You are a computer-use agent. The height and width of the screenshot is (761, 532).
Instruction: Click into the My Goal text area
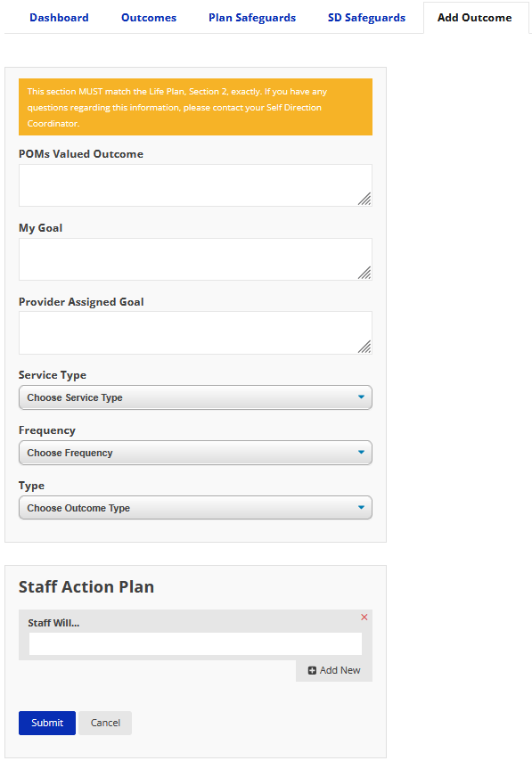[x=196, y=259]
